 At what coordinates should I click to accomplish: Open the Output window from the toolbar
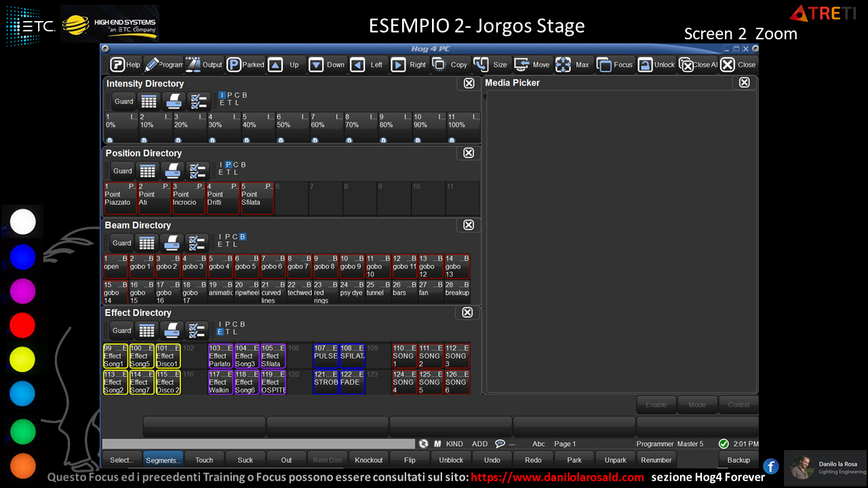pos(204,65)
